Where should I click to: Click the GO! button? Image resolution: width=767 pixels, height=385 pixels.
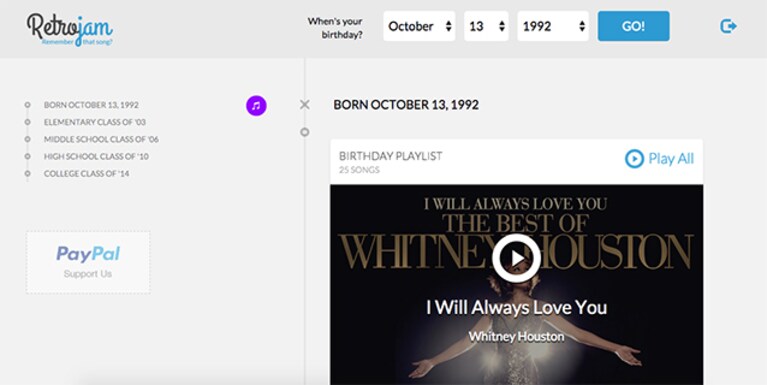coord(633,26)
